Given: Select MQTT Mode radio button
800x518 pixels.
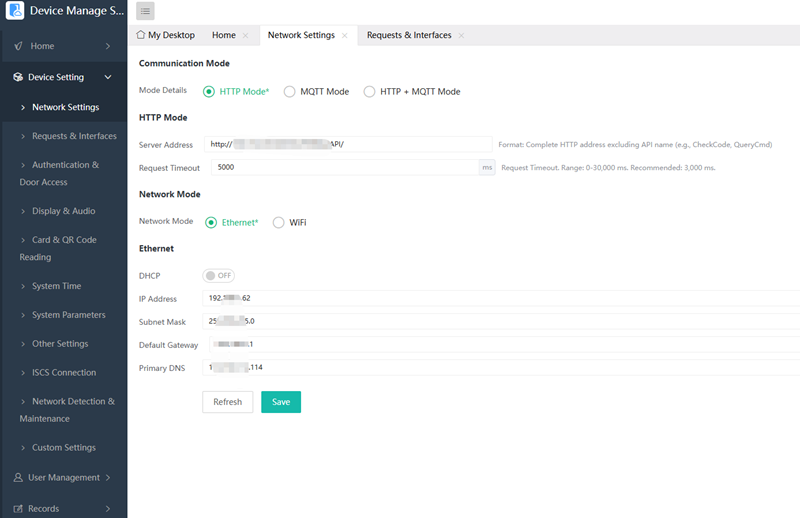Looking at the screenshot, I should [x=289, y=91].
